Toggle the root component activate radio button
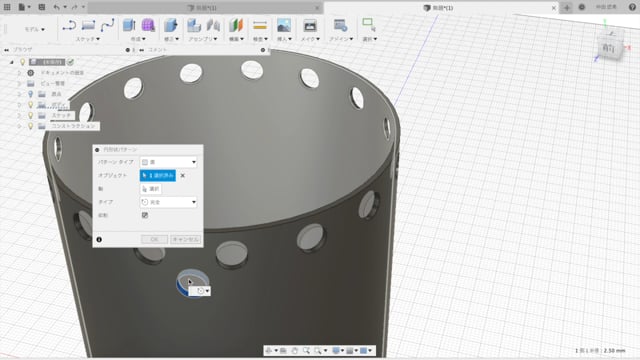 71,62
